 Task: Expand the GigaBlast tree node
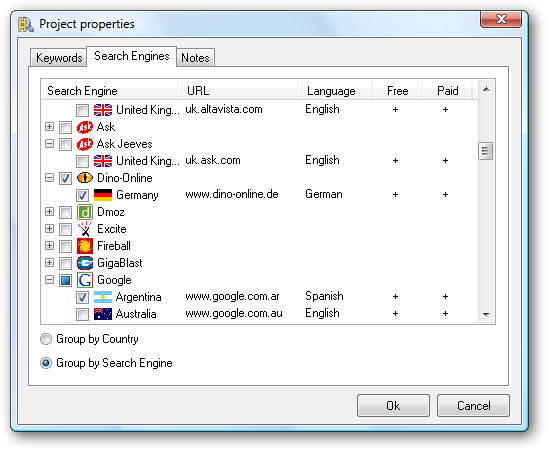click(x=50, y=263)
